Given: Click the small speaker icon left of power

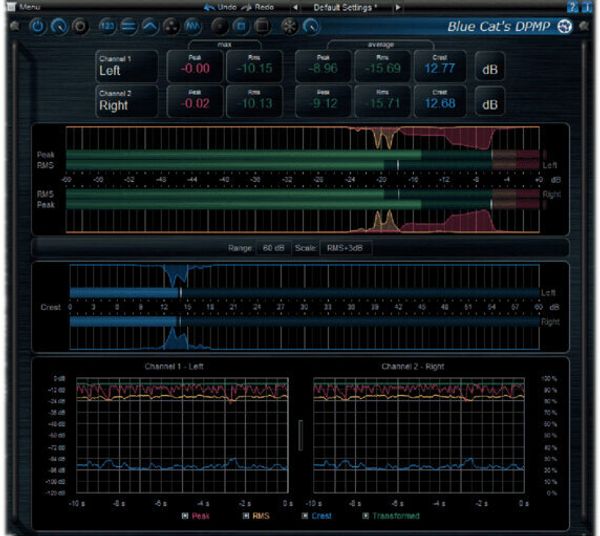Looking at the screenshot, I should (x=15, y=26).
